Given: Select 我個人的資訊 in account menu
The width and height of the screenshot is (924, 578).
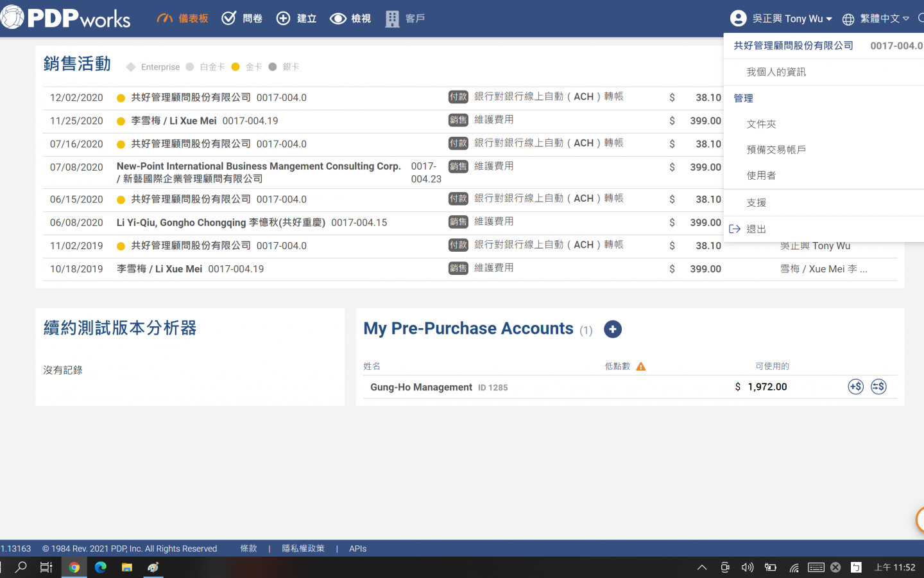Looking at the screenshot, I should 776,72.
